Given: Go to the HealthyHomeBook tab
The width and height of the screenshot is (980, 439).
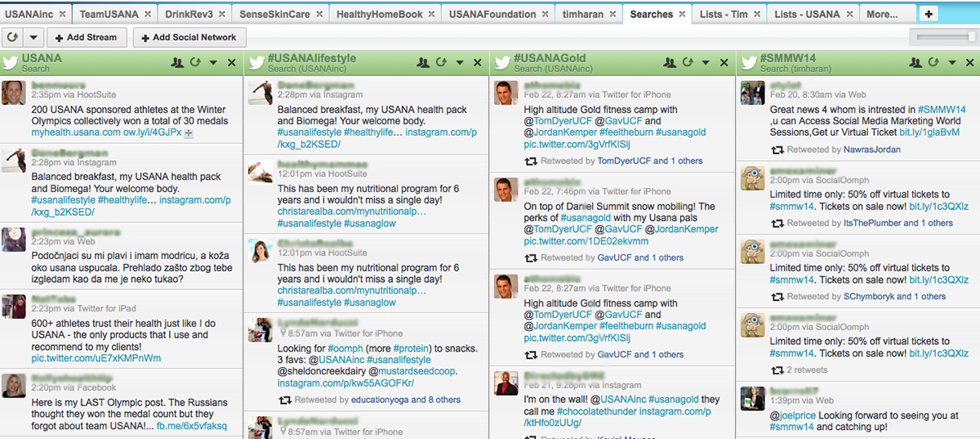Looking at the screenshot, I should pos(385,14).
